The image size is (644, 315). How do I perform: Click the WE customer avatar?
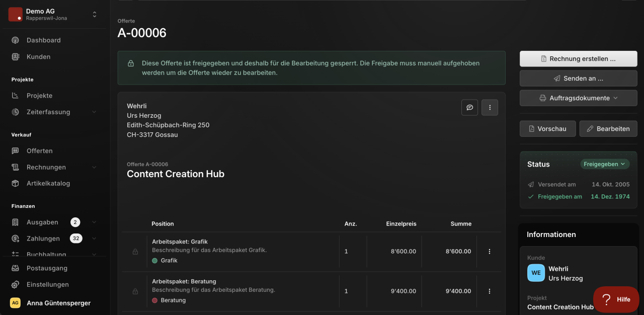[536, 273]
